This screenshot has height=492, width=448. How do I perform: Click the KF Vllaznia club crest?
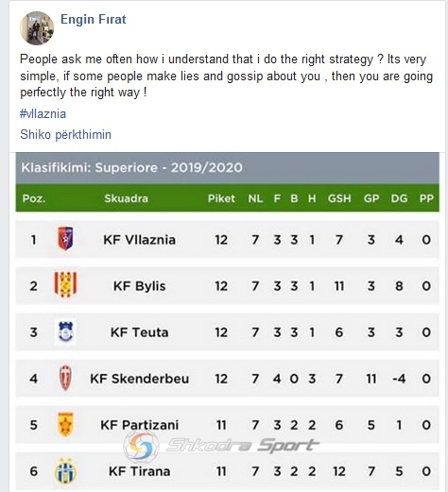(65, 238)
